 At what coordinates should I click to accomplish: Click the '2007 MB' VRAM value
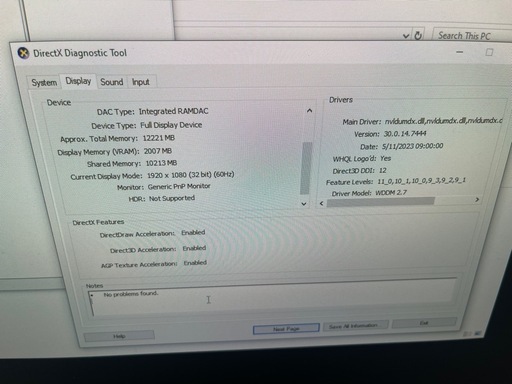click(x=158, y=151)
